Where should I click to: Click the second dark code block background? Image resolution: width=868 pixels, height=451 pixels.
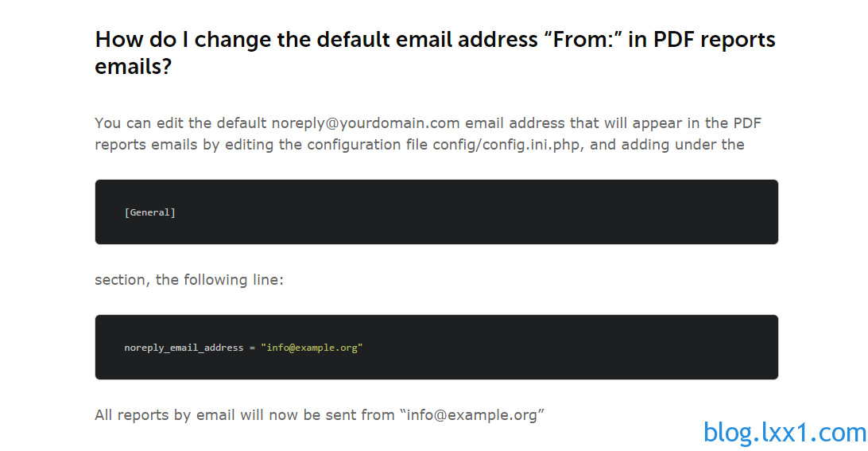(436, 347)
